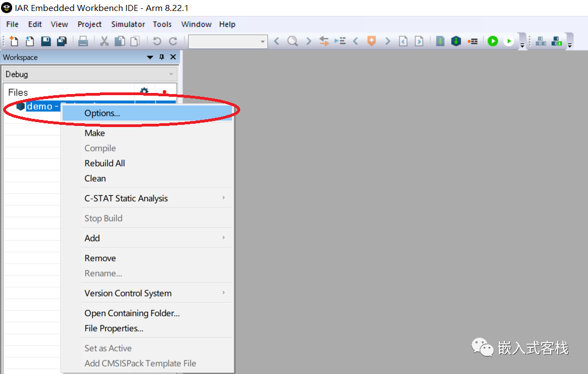Click the Previous Bookmark arrow icon
This screenshot has height=374, width=588.
pos(356,41)
